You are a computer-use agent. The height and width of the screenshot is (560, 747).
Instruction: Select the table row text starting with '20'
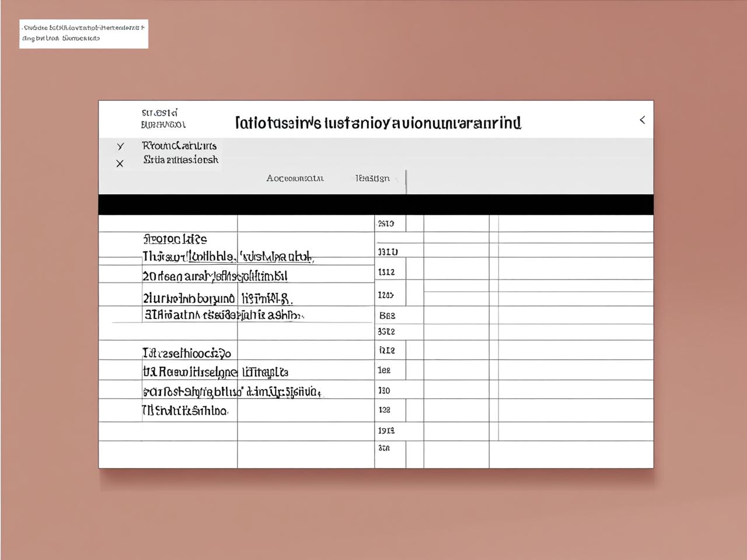(215, 275)
